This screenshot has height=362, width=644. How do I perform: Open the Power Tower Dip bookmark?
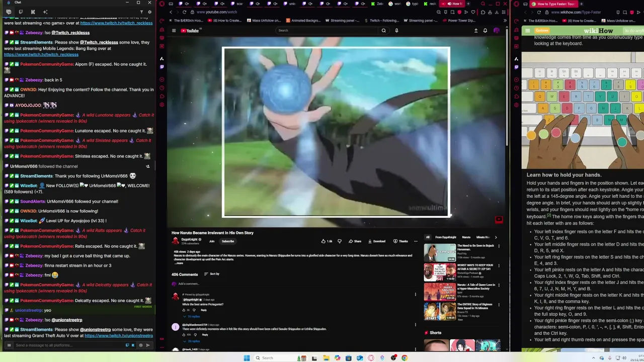click(458, 21)
